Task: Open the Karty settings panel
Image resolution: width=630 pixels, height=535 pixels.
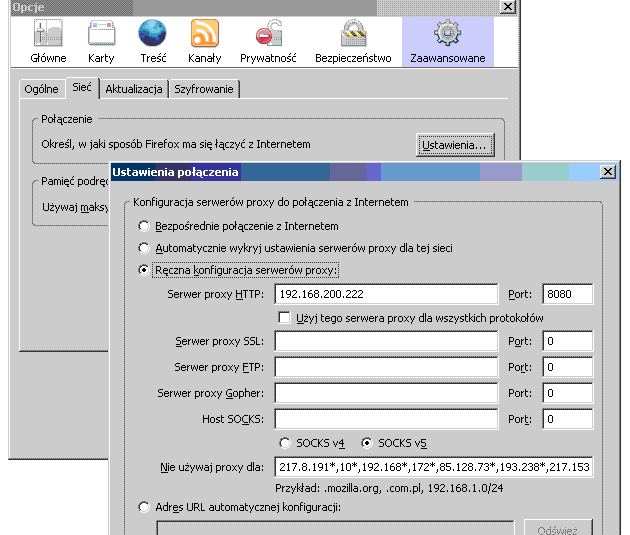Action: [x=101, y=42]
